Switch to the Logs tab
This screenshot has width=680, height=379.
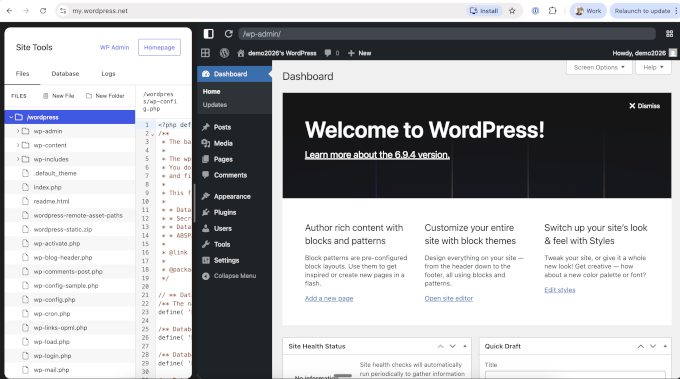[108, 74]
